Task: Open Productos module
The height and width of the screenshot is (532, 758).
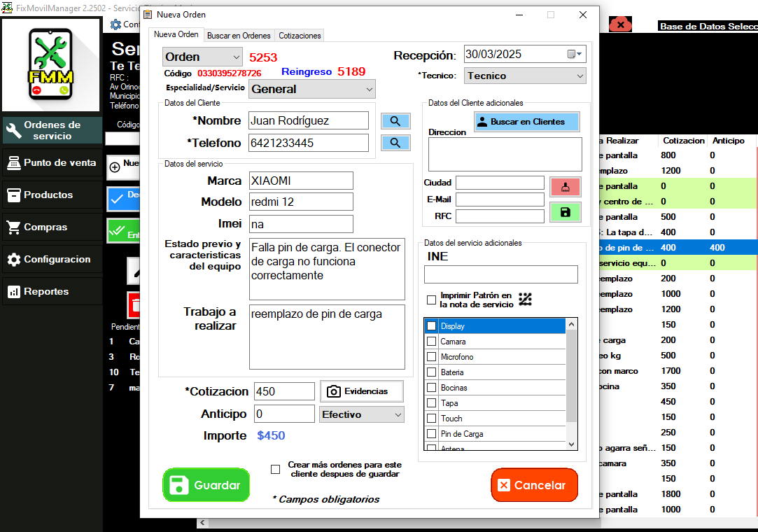Action: (52, 195)
